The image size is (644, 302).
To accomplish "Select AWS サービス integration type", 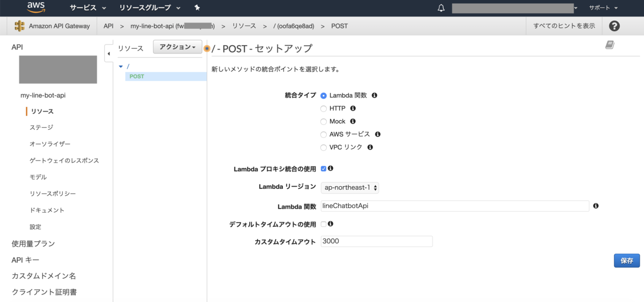I will point(324,135).
